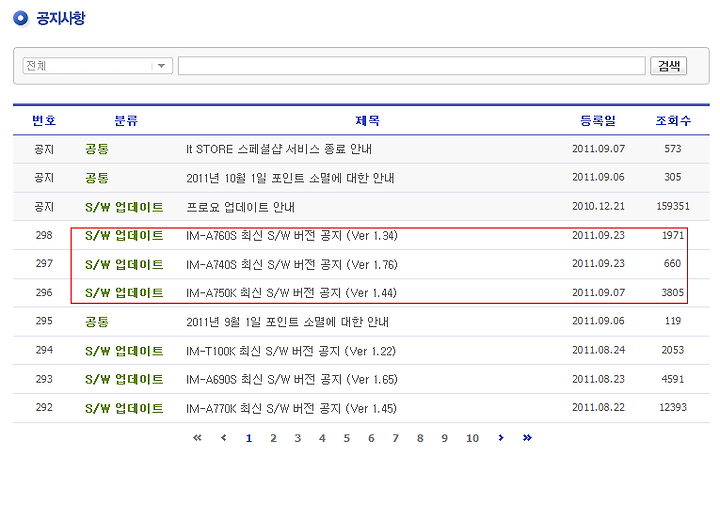Open the 전체 category dropdown
720x519 pixels.
[97, 66]
